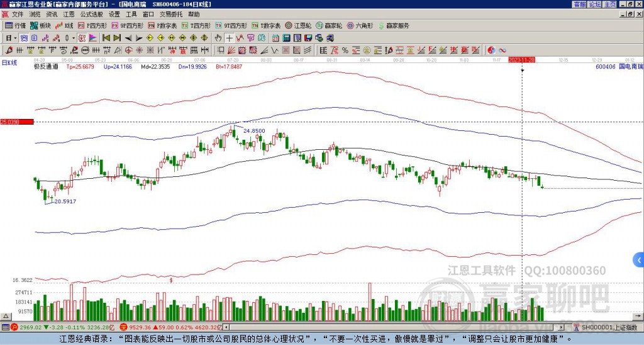644x345 pixels.
Task: Click the horizontal scrollbar left arrow
Action: click(x=226, y=327)
